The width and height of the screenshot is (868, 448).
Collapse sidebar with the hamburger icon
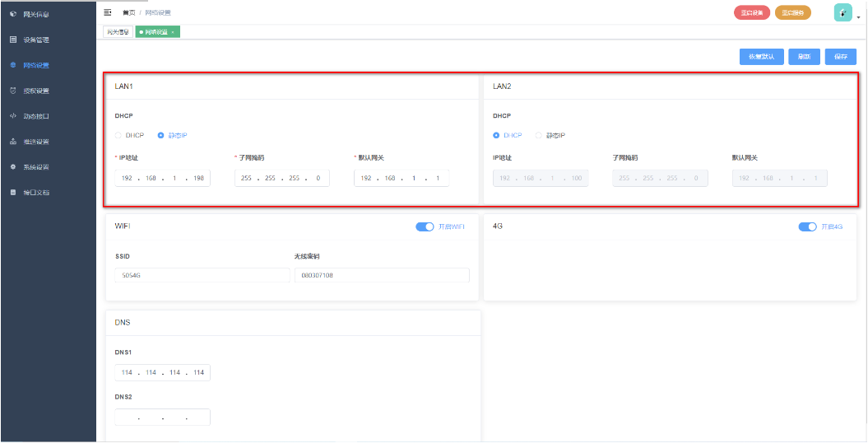tap(108, 12)
